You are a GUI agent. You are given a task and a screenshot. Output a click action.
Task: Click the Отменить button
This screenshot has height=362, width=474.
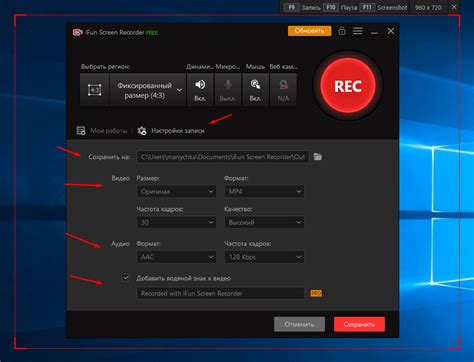click(299, 324)
